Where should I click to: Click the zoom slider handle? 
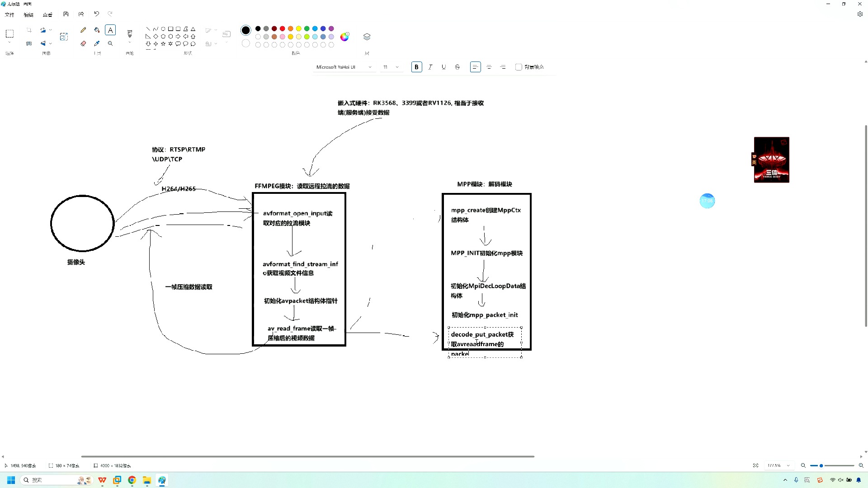pyautogui.click(x=821, y=465)
